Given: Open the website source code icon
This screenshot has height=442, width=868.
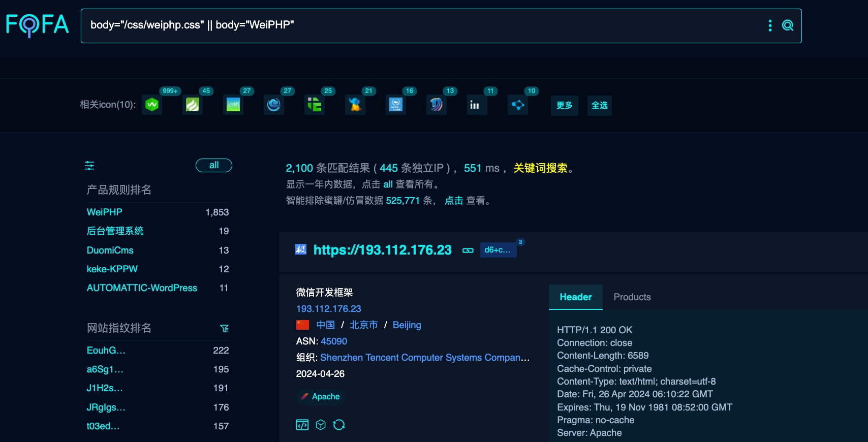Looking at the screenshot, I should pos(302,425).
